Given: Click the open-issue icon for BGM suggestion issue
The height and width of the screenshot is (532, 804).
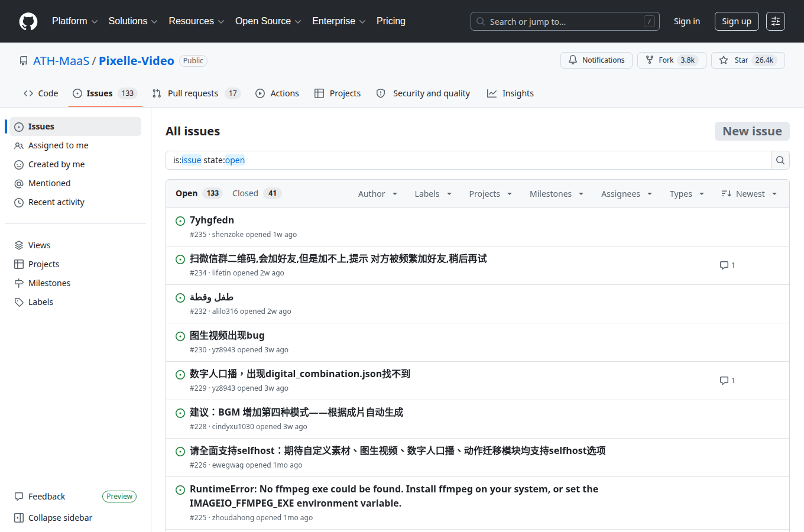Looking at the screenshot, I should pyautogui.click(x=180, y=413).
